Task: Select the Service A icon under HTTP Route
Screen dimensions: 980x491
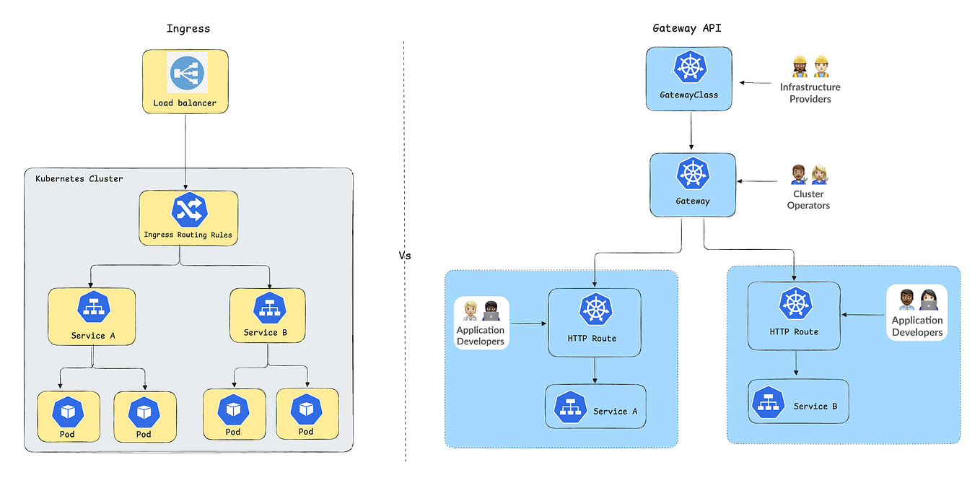Action: tap(570, 405)
